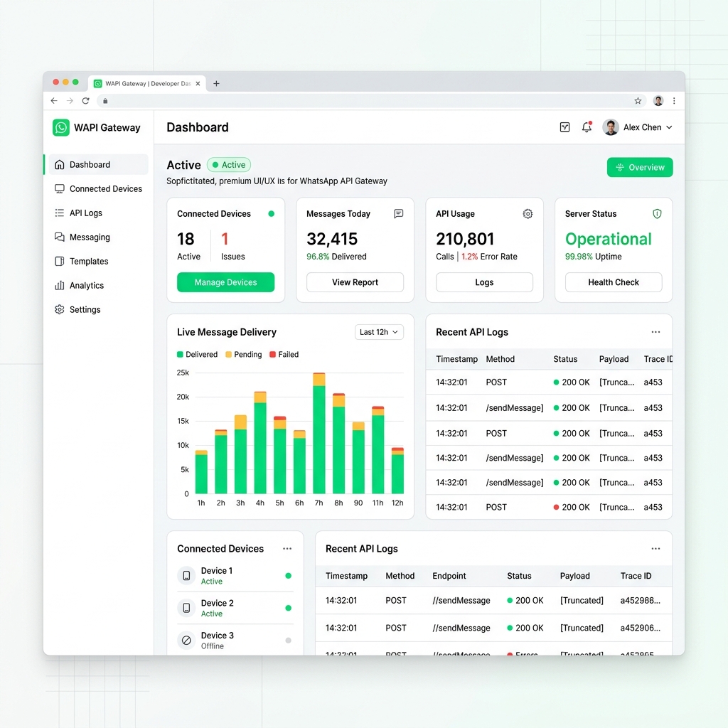The height and width of the screenshot is (728, 728).
Task: Bookmark the page with the star icon
Action: [x=638, y=101]
